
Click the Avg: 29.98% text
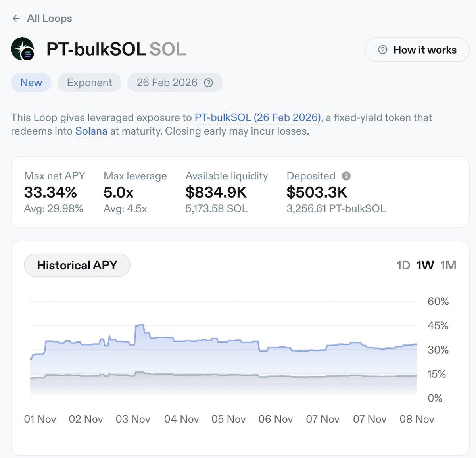click(54, 209)
